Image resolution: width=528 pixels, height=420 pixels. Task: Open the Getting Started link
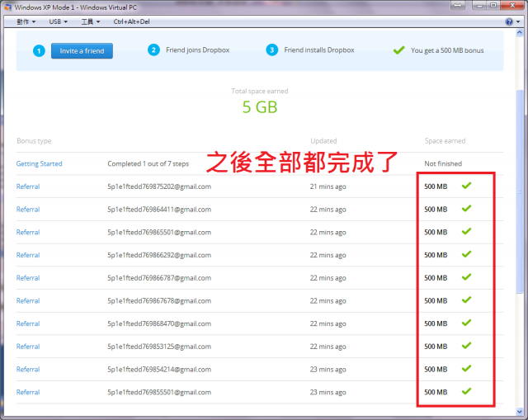(39, 163)
